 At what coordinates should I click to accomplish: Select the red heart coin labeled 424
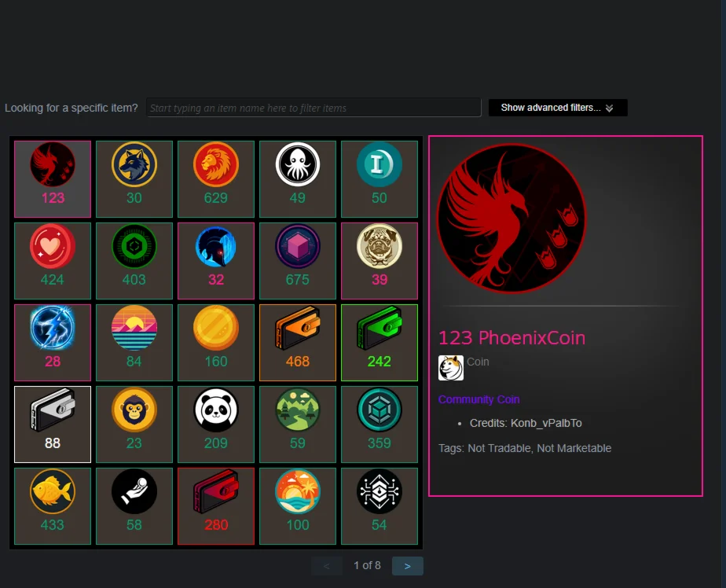(x=53, y=261)
